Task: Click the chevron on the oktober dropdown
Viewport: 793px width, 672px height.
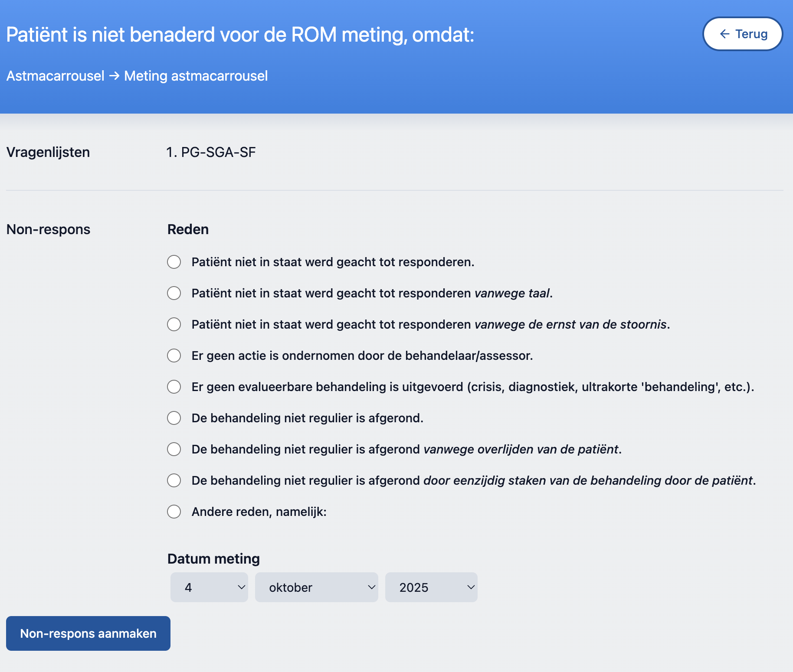Action: pyautogui.click(x=371, y=587)
